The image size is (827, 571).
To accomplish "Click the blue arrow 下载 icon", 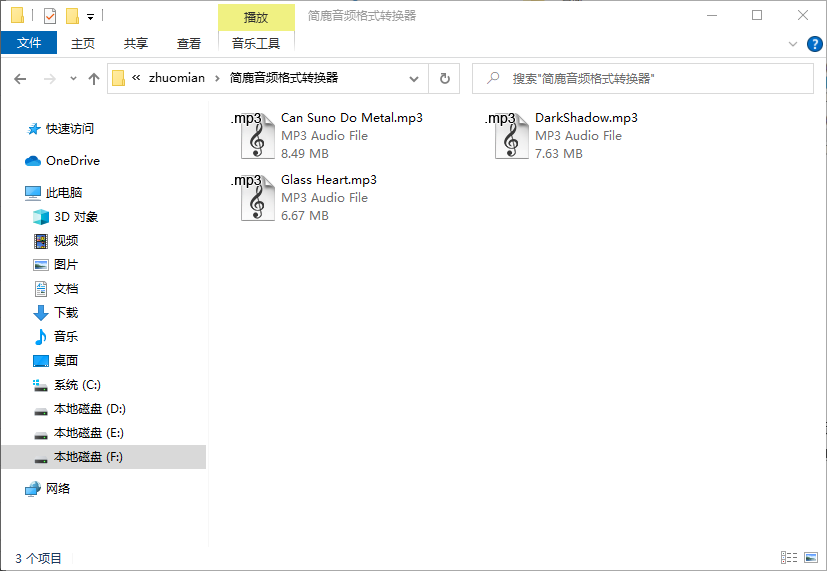I will (x=41, y=313).
